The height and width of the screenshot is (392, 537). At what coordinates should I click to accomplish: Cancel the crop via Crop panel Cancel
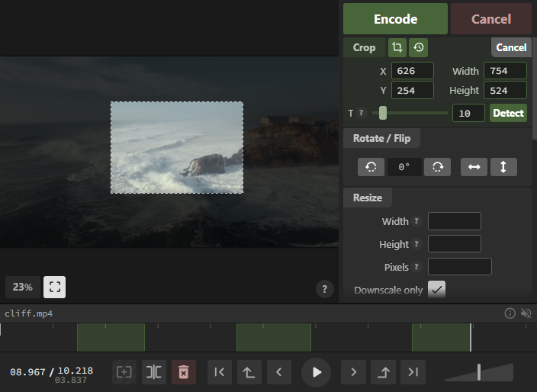click(511, 47)
